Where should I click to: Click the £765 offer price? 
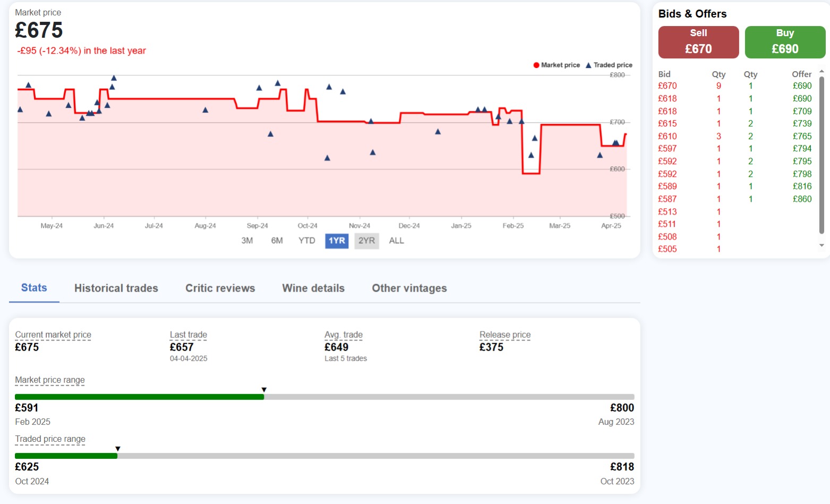click(x=802, y=136)
